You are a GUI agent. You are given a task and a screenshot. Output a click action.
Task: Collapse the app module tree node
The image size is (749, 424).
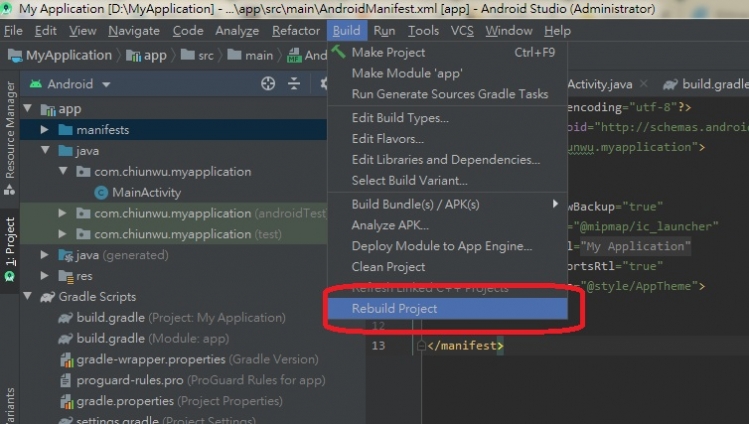click(x=28, y=108)
